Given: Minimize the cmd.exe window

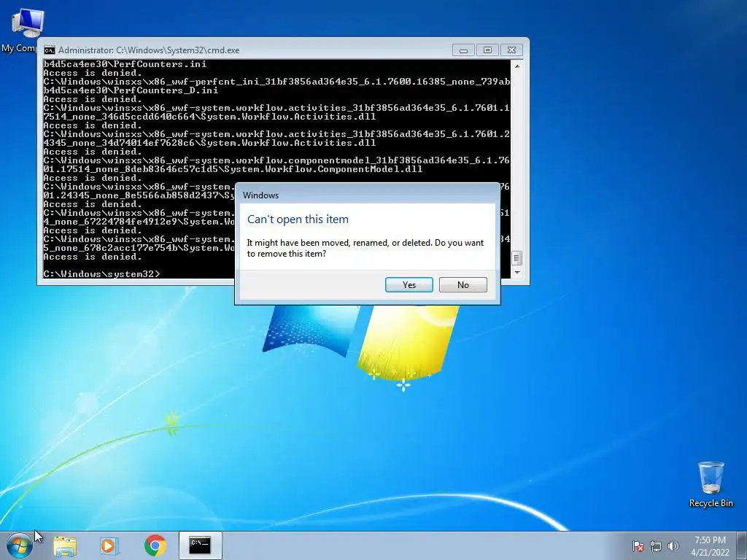Looking at the screenshot, I should point(463,50).
